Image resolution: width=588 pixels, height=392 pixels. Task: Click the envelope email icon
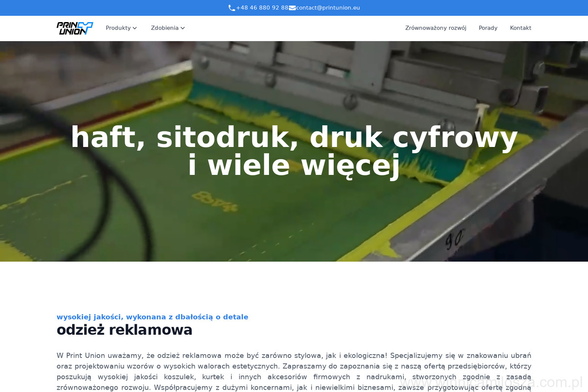click(293, 8)
